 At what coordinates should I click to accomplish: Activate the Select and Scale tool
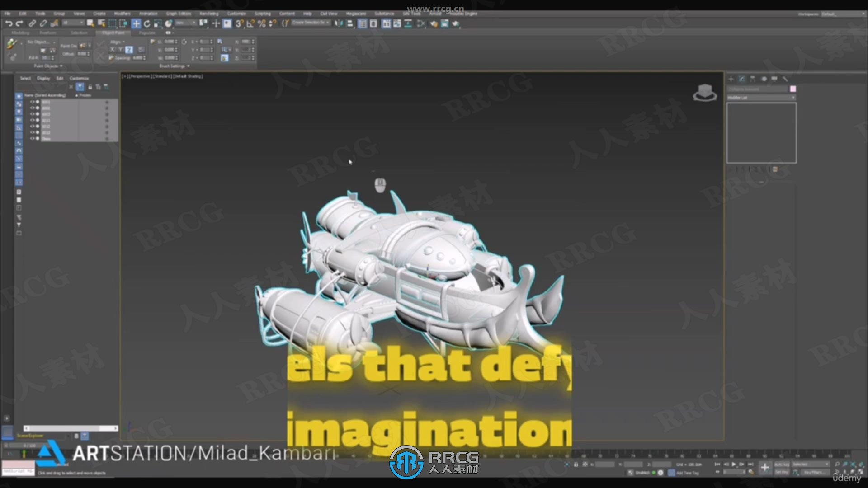[x=158, y=23]
